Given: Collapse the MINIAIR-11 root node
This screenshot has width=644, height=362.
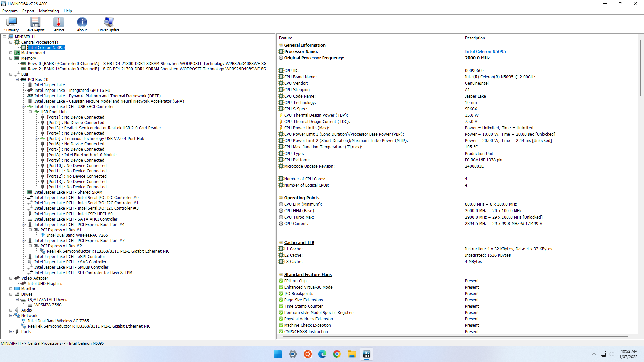Looking at the screenshot, I should (x=5, y=37).
